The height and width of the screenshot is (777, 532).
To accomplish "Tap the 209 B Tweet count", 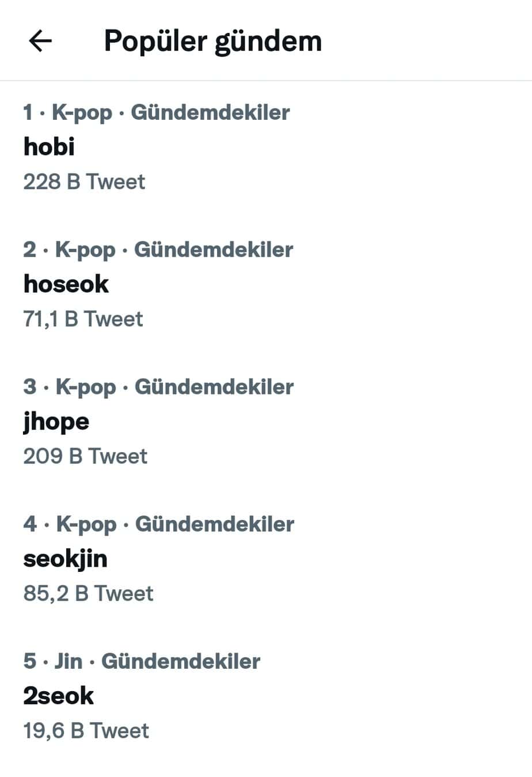I will point(85,456).
